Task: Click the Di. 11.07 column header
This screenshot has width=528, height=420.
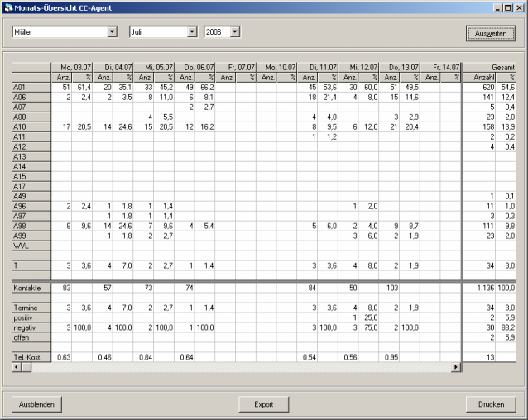Action: 317,66
